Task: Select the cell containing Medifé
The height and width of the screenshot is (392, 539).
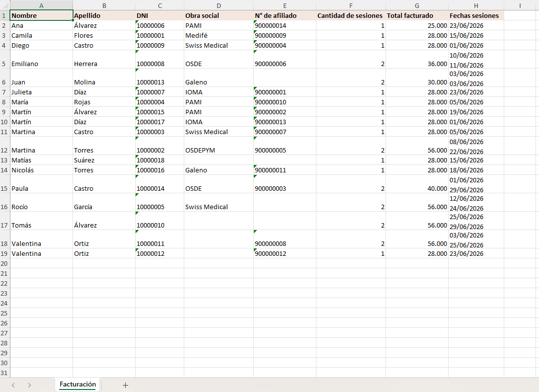Action: pos(219,35)
